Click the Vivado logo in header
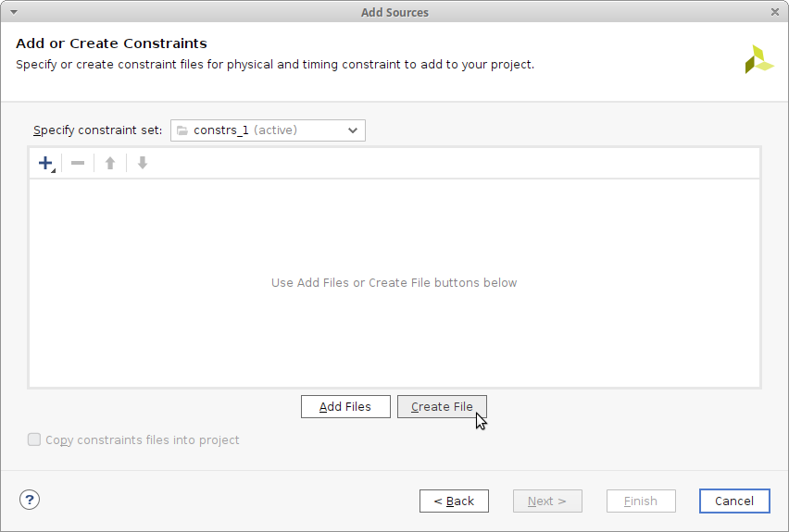 [x=758, y=59]
